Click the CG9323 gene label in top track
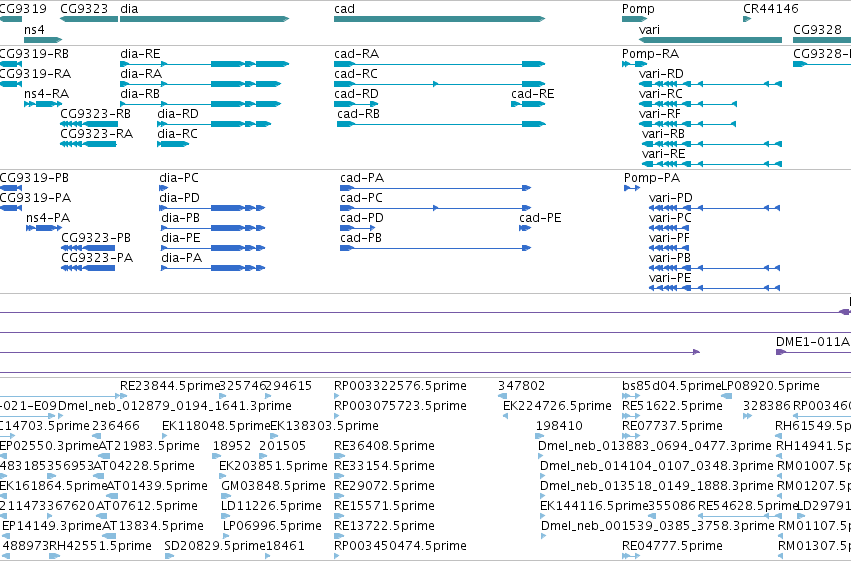 tap(84, 9)
